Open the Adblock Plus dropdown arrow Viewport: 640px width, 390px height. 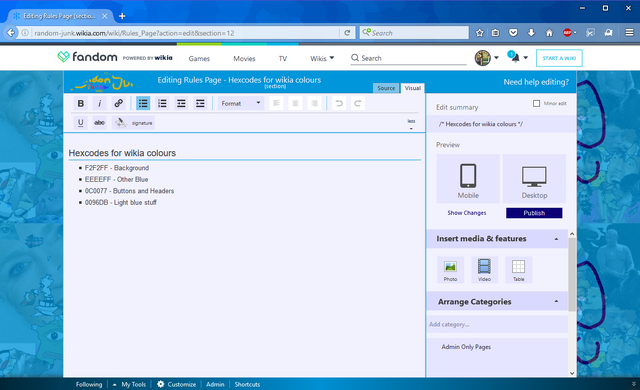(x=575, y=33)
